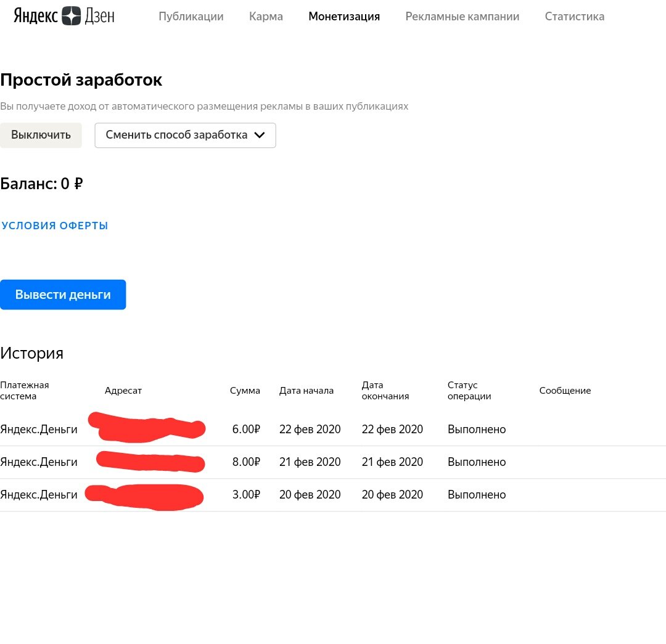
Task: Click the blue Вывести деньги button
Action: (x=63, y=295)
